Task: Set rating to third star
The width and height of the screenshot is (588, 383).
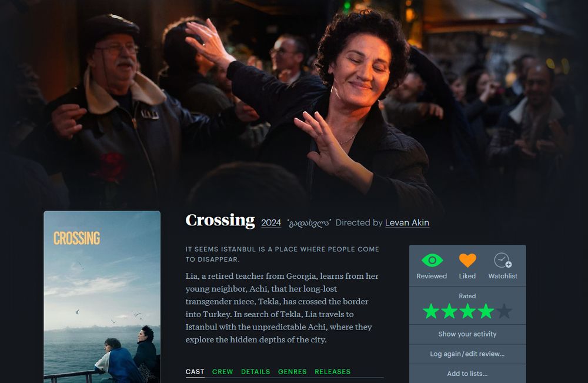Action: coord(467,311)
